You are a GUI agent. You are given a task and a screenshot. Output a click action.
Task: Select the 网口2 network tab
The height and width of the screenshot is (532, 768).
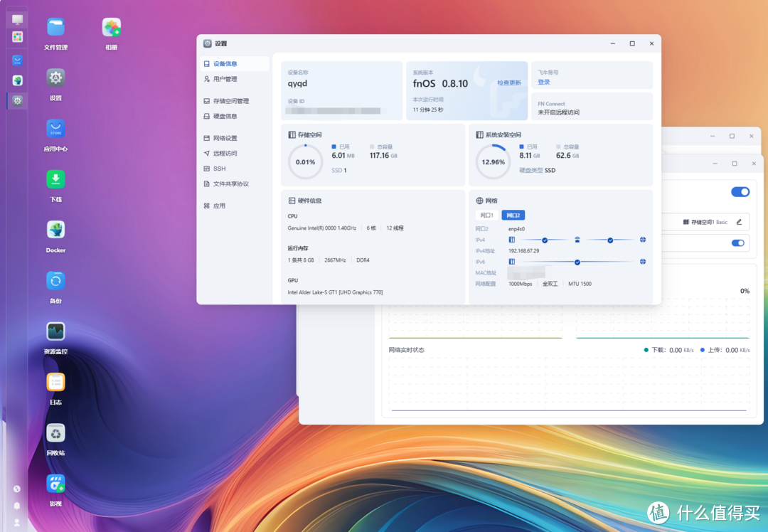click(x=513, y=215)
